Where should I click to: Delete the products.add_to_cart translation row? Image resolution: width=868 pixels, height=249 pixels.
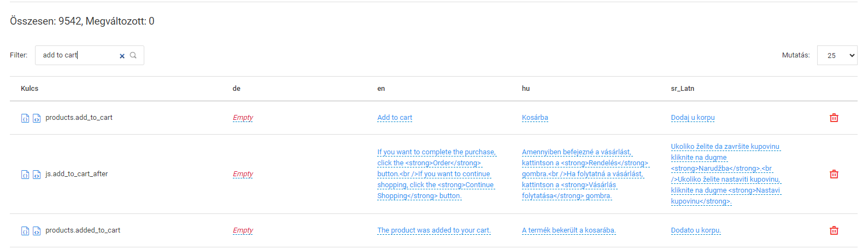click(834, 118)
